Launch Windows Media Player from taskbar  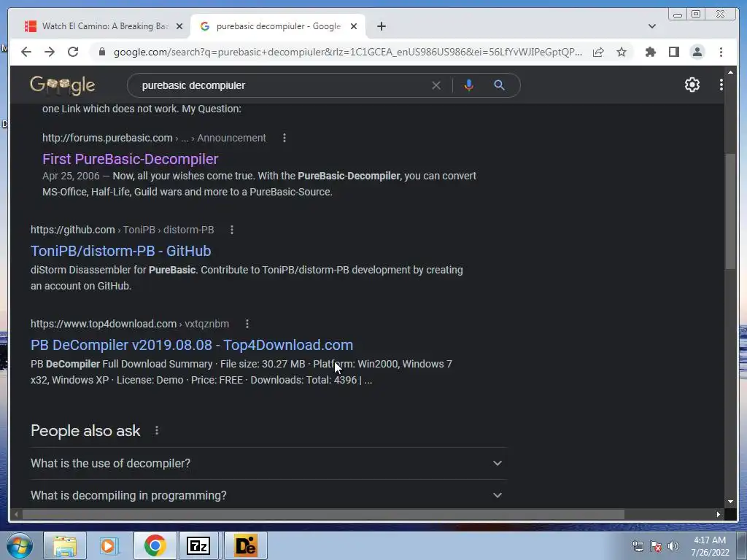coord(109,545)
